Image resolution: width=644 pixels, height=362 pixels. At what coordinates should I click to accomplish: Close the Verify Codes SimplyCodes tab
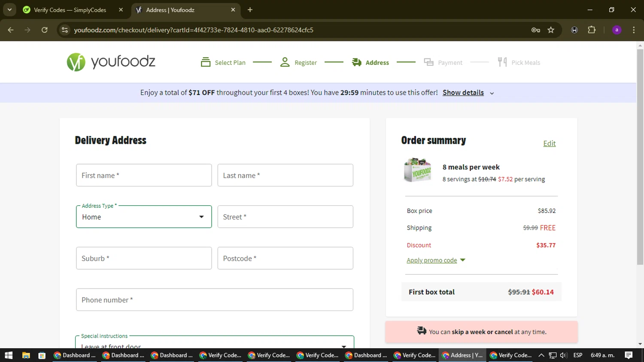click(121, 10)
